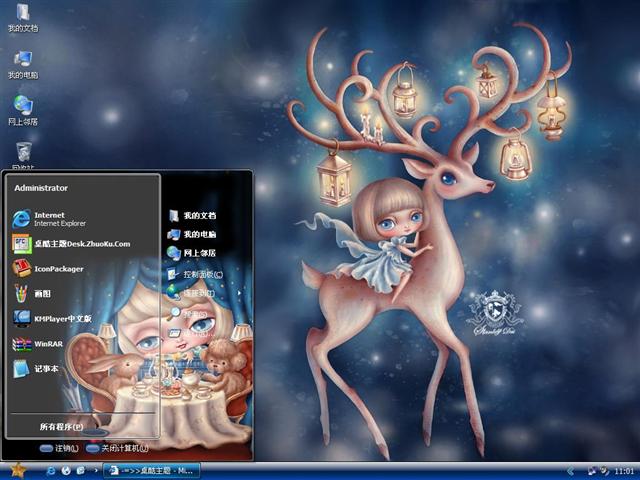640x480 pixels.
Task: Open the 我的电脑 desktop icon
Action: pos(23,64)
